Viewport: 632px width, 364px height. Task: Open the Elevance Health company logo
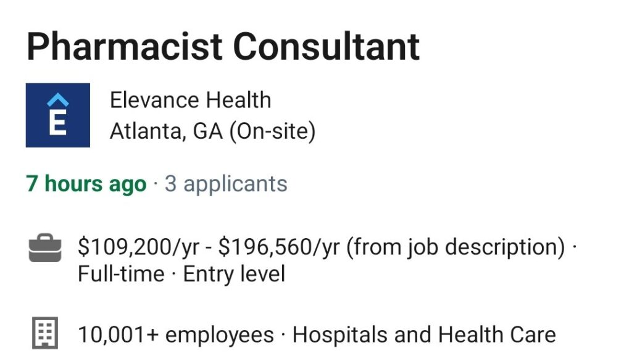coord(57,115)
